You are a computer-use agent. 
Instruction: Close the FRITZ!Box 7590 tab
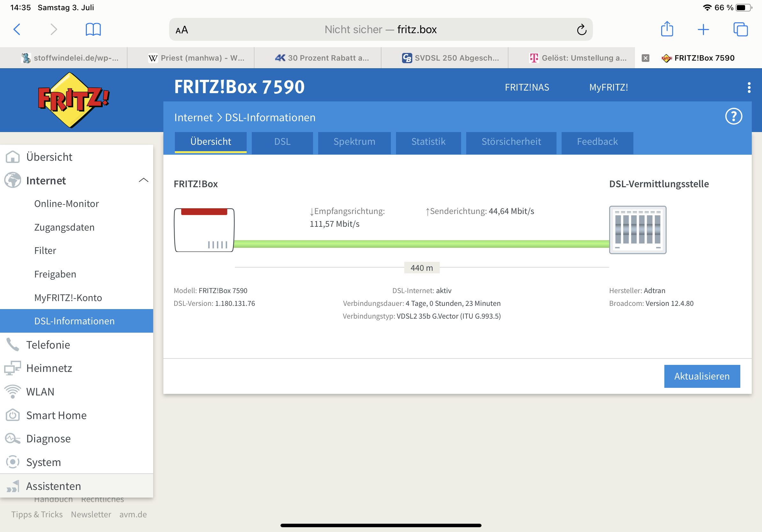tap(645, 58)
